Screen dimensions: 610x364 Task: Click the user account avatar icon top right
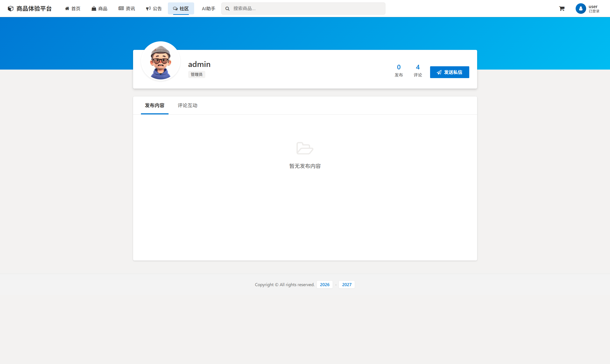(x=581, y=8)
